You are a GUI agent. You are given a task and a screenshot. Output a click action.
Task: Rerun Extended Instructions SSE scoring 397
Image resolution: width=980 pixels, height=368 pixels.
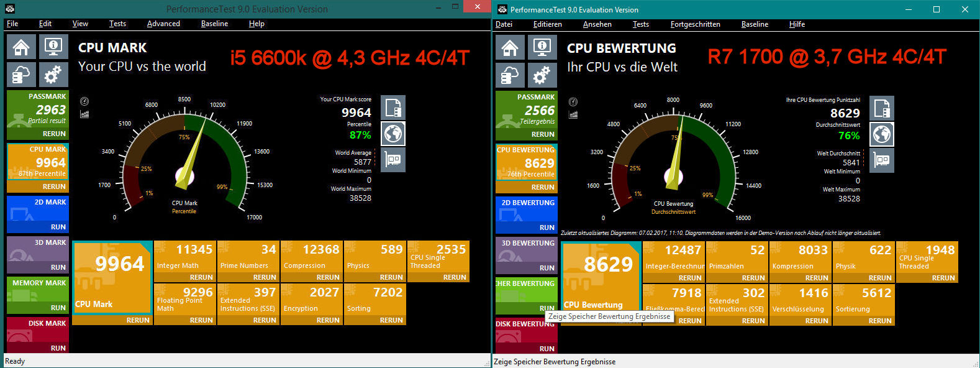click(265, 320)
